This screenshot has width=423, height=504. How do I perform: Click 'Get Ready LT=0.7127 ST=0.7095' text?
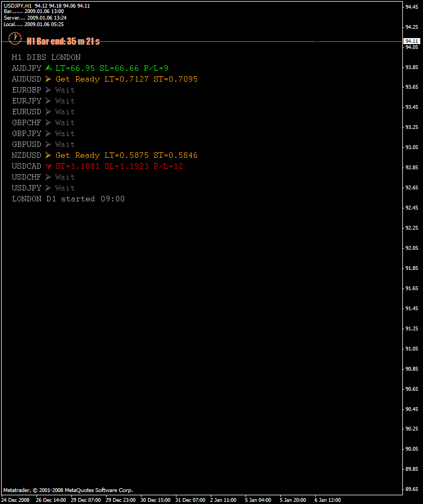tap(127, 79)
